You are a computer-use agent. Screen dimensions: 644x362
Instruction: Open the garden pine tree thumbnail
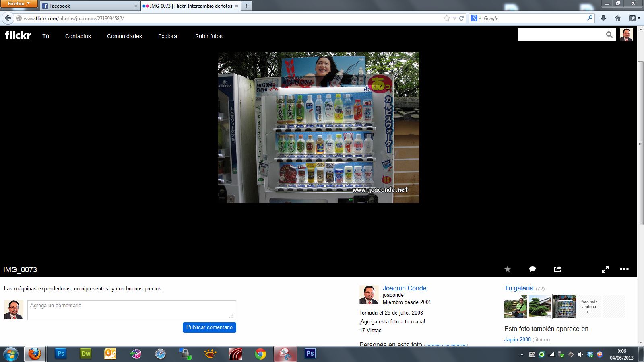pyautogui.click(x=540, y=306)
